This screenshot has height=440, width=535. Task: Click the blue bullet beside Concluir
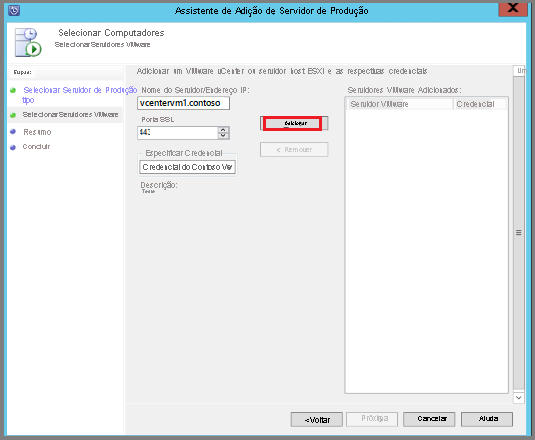(13, 147)
